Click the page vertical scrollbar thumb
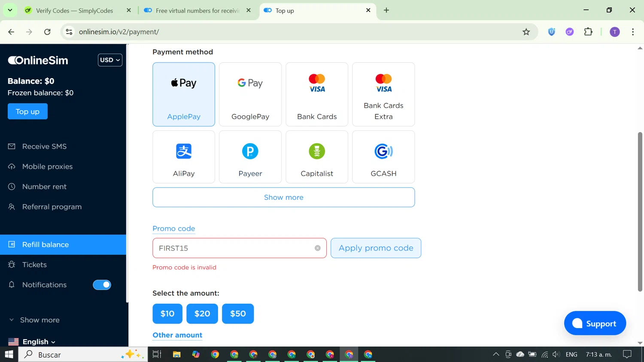 click(x=640, y=212)
